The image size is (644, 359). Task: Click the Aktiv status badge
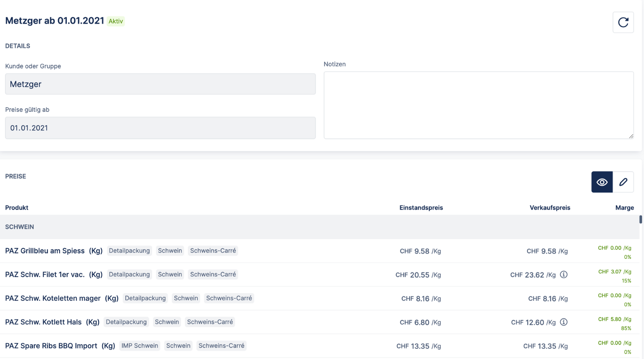click(116, 21)
